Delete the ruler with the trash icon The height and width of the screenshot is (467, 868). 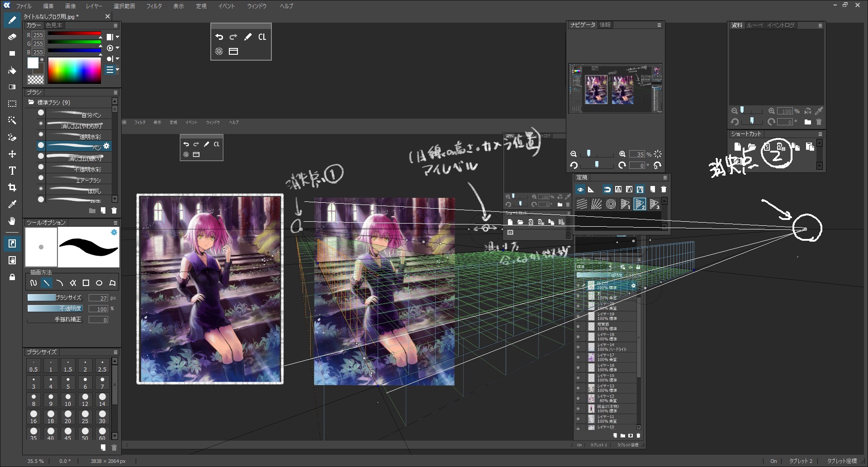664,189
